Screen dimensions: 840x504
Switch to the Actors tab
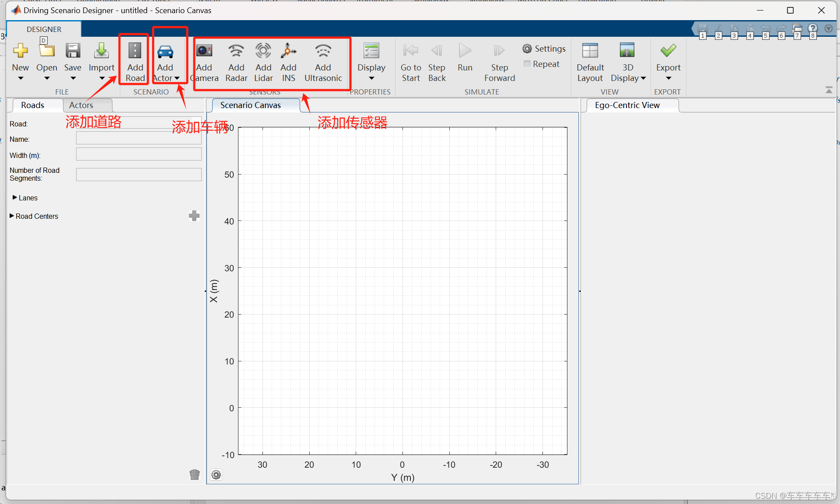[81, 105]
